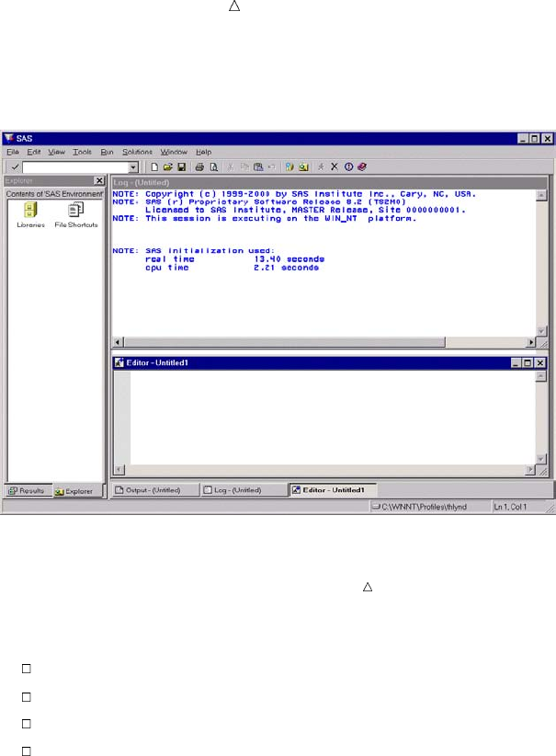
Task: Click inside the Editor text area
Action: click(333, 418)
